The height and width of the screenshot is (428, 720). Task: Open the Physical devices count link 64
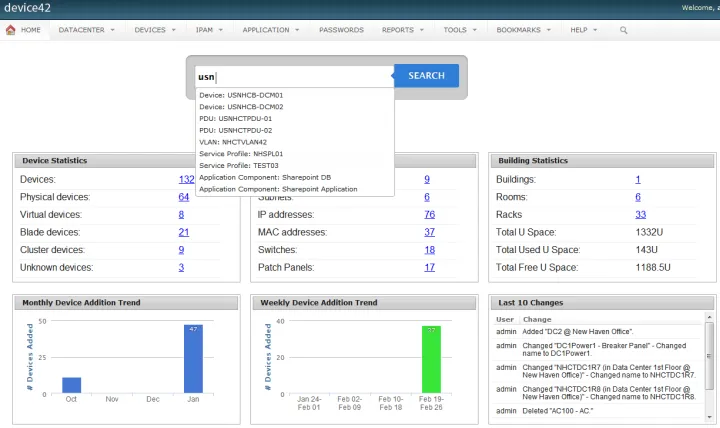coord(184,197)
